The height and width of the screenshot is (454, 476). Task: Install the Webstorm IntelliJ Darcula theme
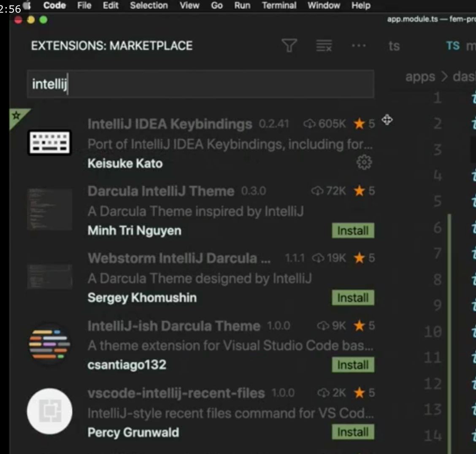click(x=353, y=298)
